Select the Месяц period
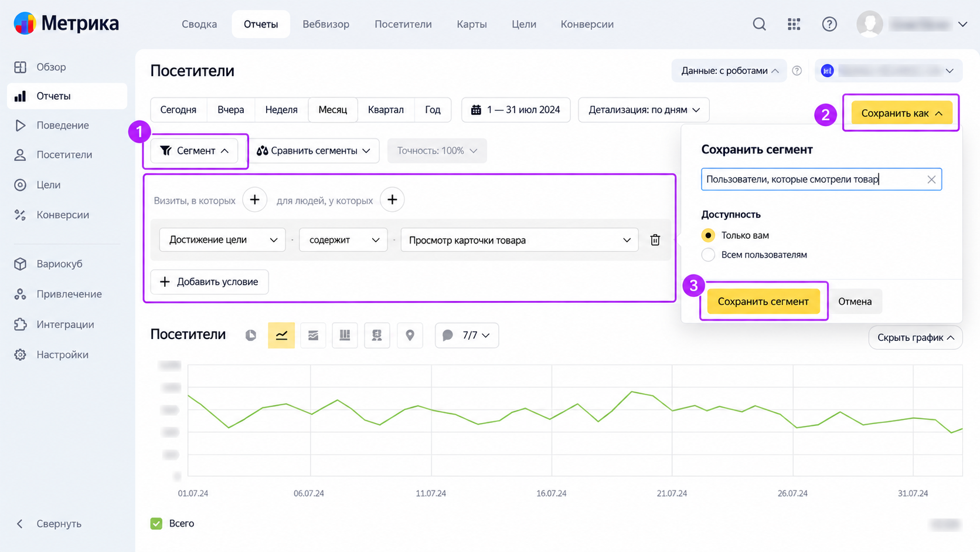The height and width of the screenshot is (552, 980). (333, 110)
